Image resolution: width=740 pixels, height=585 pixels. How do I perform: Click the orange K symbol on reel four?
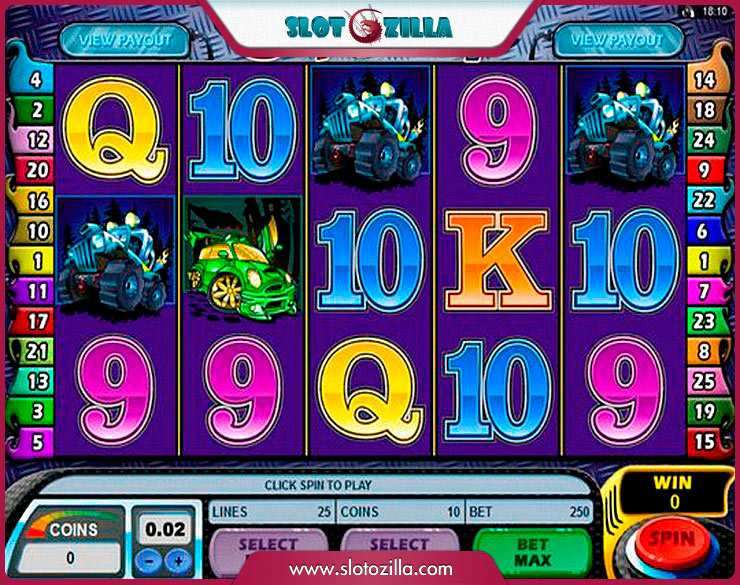point(498,260)
